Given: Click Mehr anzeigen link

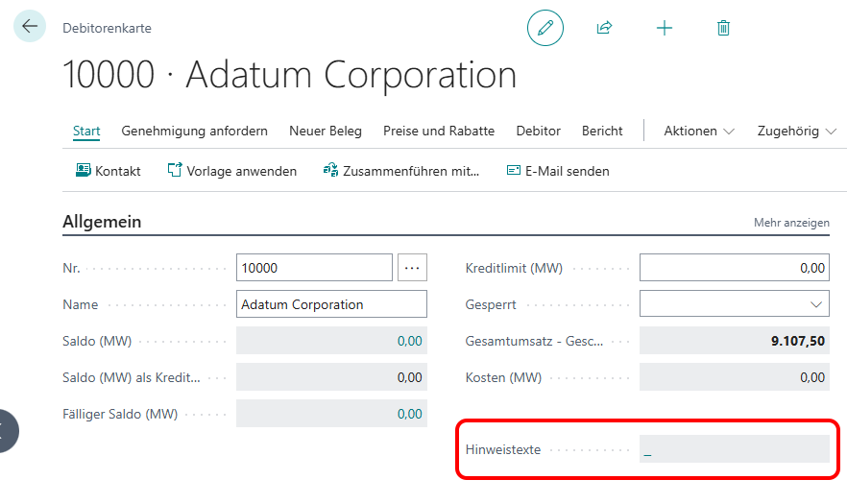Looking at the screenshot, I should 791,223.
